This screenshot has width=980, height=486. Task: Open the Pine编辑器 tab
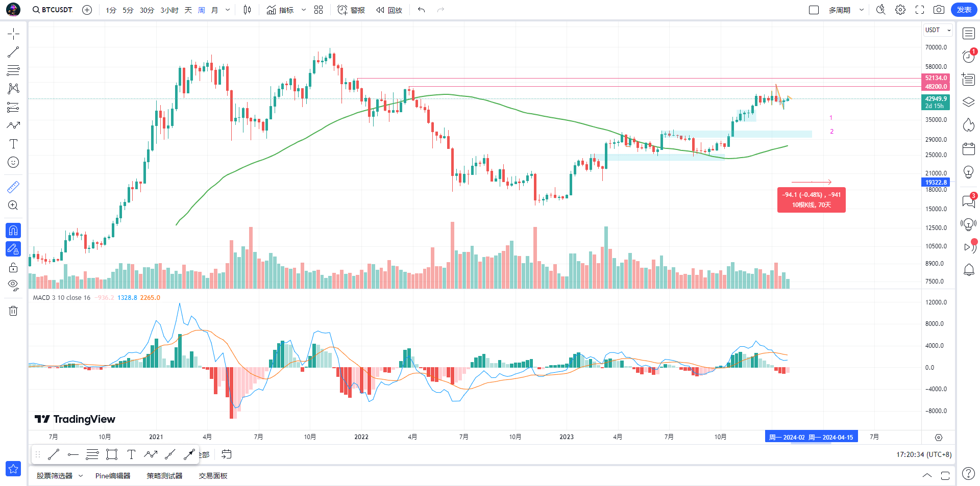(113, 476)
